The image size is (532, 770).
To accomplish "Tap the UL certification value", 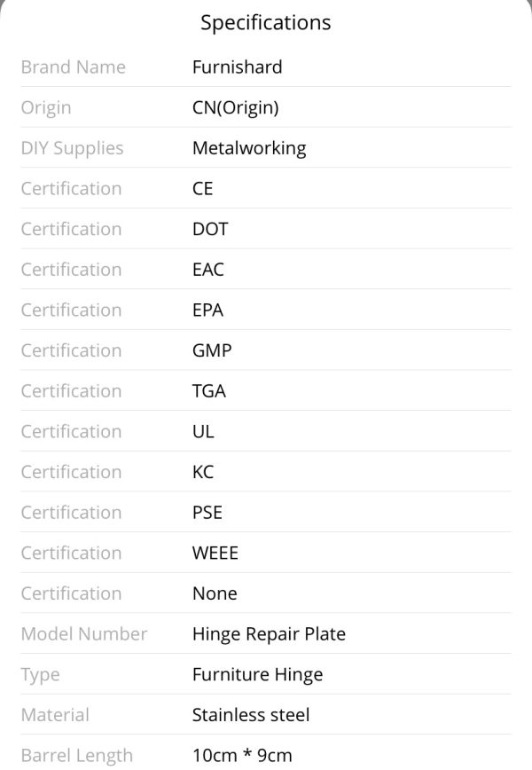I will pyautogui.click(x=203, y=431).
